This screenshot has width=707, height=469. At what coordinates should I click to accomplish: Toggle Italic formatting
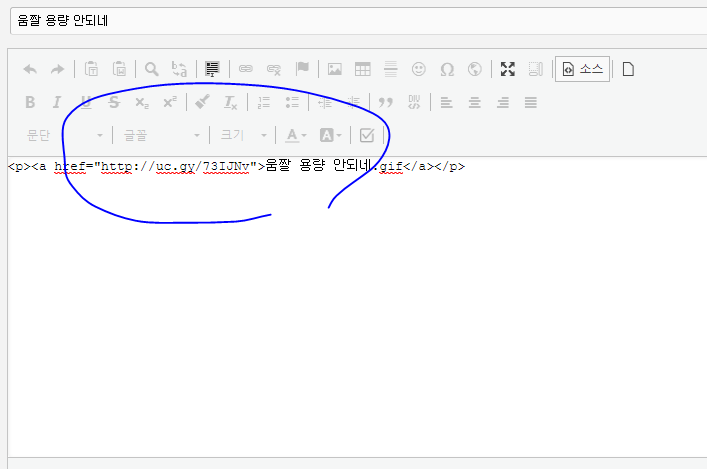[57, 102]
